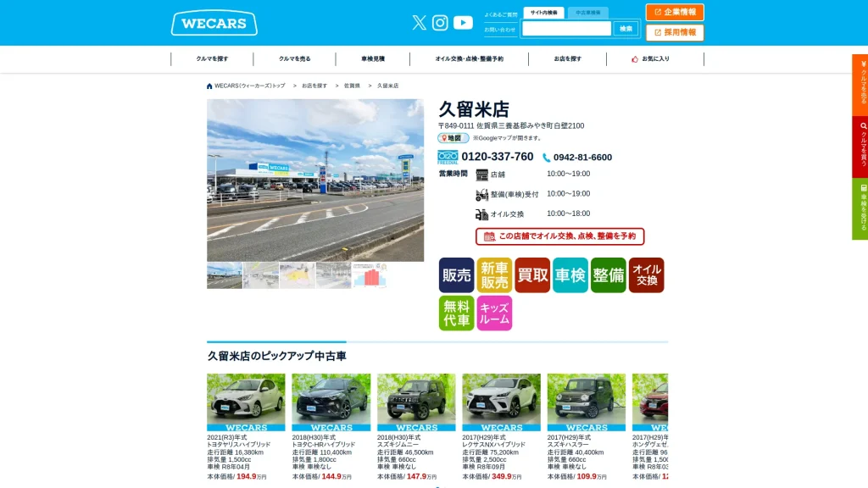This screenshot has width=868, height=488.
Task: Select the 無料代車 service icon
Action: [x=457, y=313]
